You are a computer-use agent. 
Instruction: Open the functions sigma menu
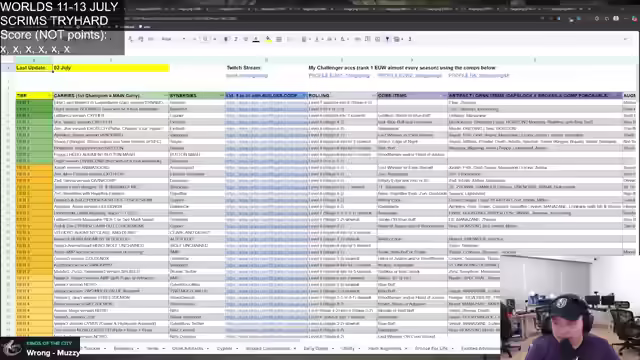pos(410,39)
